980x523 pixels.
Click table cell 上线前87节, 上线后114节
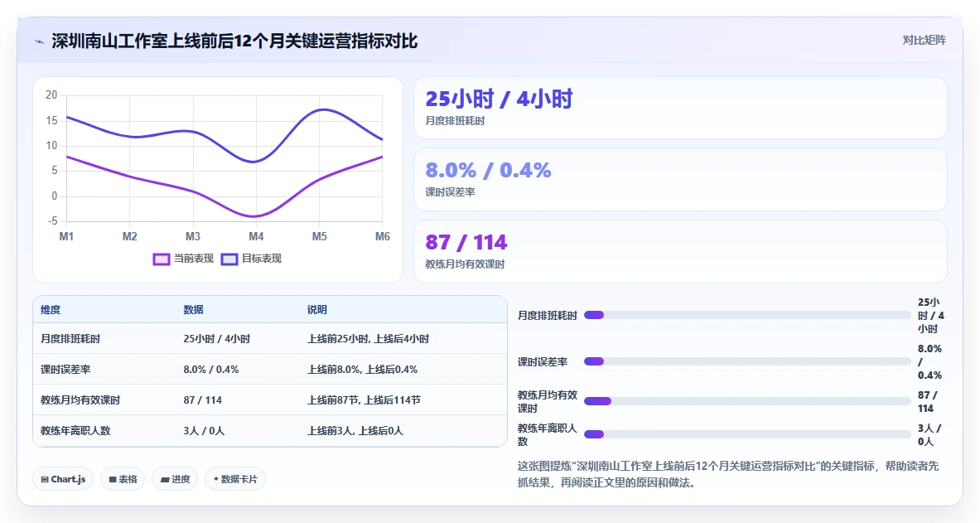coord(364,400)
